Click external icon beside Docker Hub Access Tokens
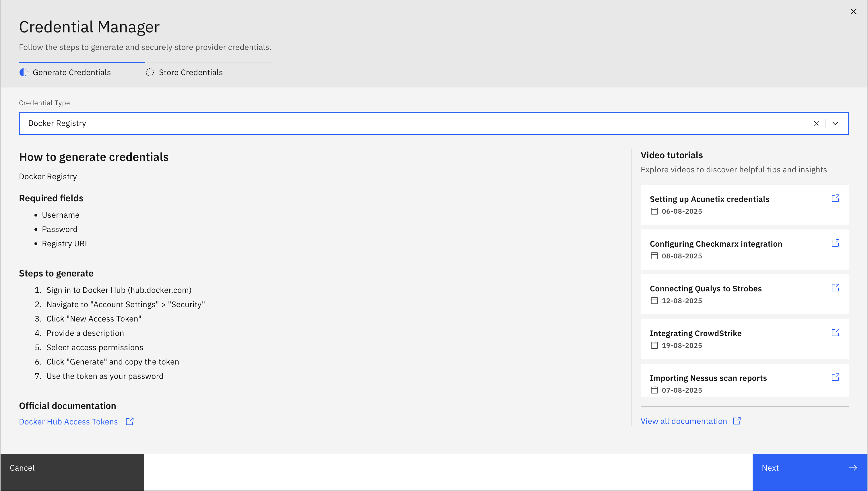The width and height of the screenshot is (868, 491). (129, 422)
